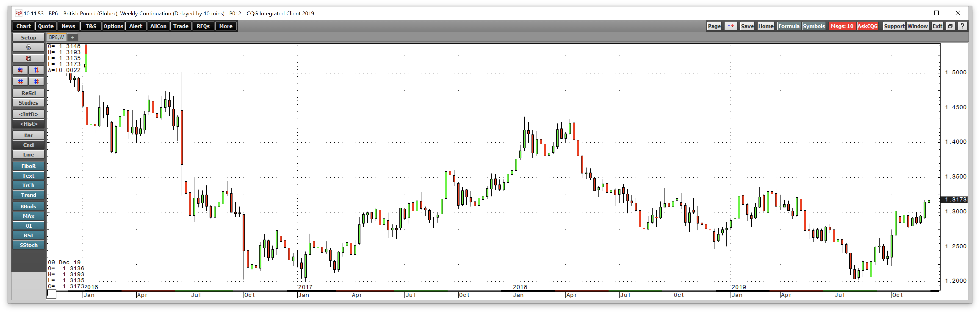
Task: Click the Save button
Action: click(747, 26)
